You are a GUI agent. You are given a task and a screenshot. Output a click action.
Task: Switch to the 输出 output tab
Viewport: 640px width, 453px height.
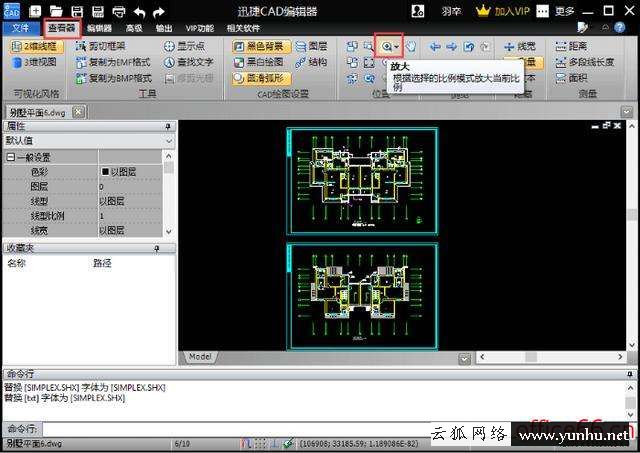pyautogui.click(x=164, y=28)
